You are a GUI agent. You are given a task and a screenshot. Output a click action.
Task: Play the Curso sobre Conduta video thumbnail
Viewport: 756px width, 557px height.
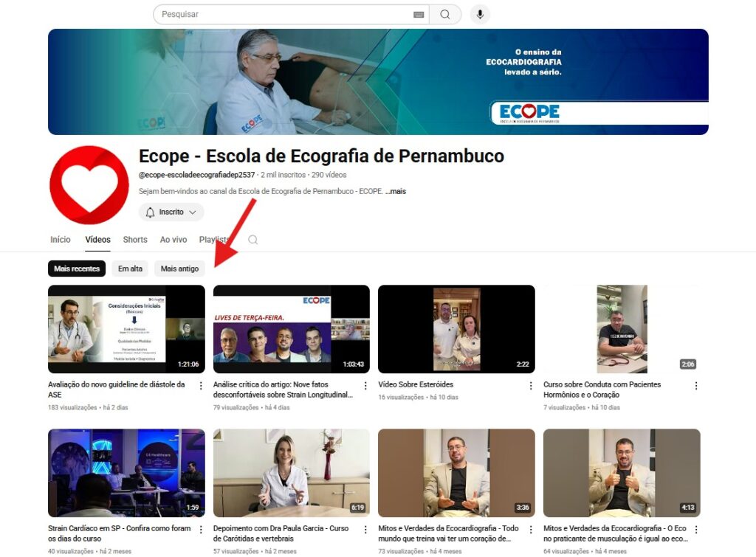(622, 329)
